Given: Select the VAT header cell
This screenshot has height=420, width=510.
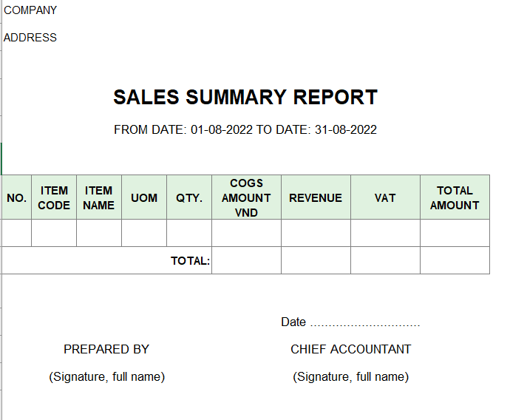Looking at the screenshot, I should (x=385, y=197).
